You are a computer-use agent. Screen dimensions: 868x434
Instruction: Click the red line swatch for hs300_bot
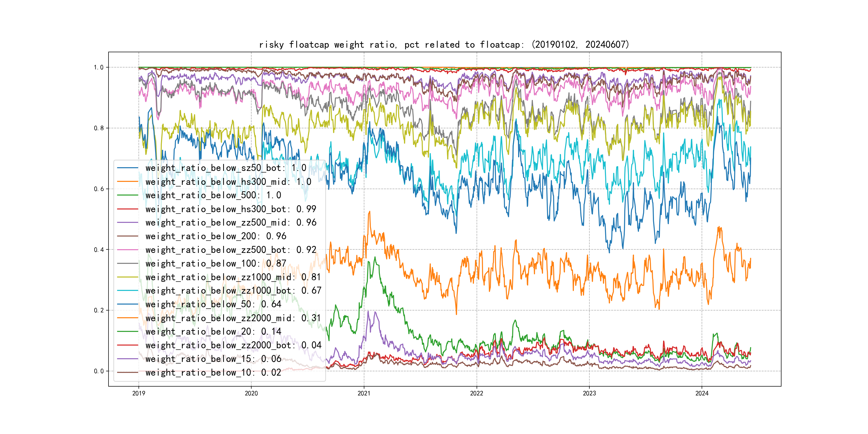pos(128,209)
